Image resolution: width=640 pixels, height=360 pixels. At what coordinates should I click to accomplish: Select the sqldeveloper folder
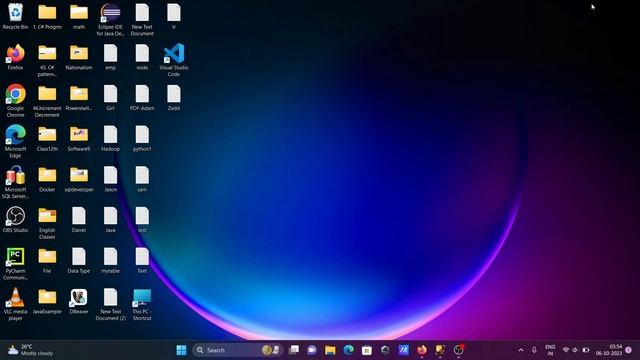point(79,179)
